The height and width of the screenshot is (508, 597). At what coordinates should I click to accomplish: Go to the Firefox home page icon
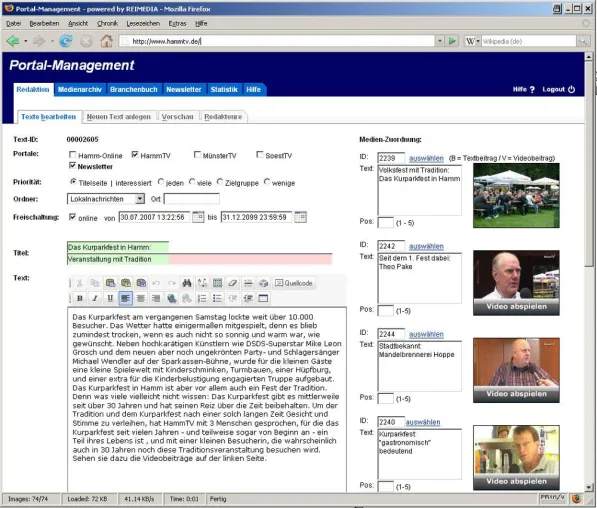[107, 41]
